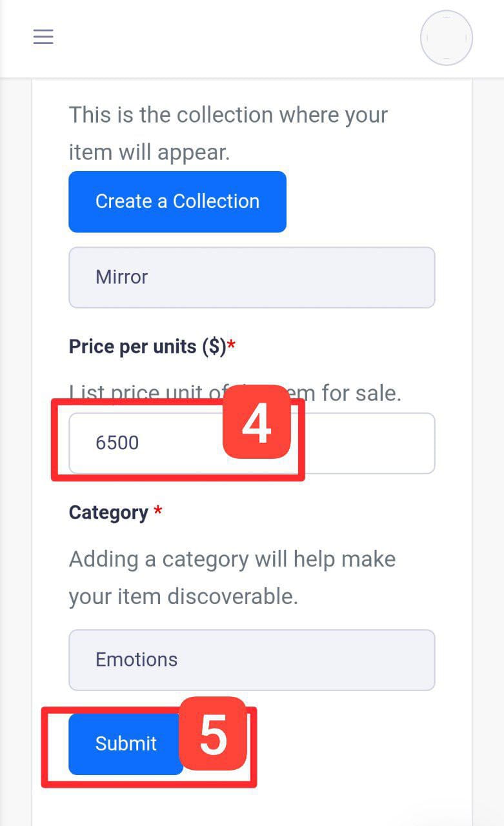This screenshot has height=826, width=504.
Task: Click the red asterisk beside Category
Action: pyautogui.click(x=158, y=512)
